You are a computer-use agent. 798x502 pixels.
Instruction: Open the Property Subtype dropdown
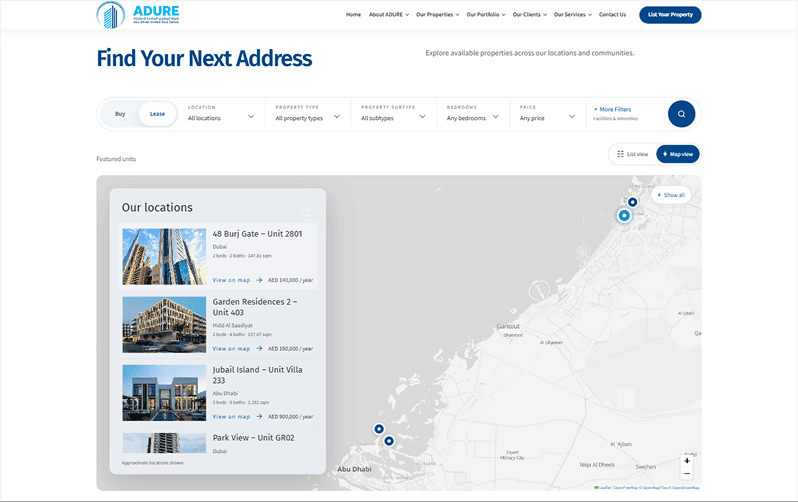pos(393,114)
